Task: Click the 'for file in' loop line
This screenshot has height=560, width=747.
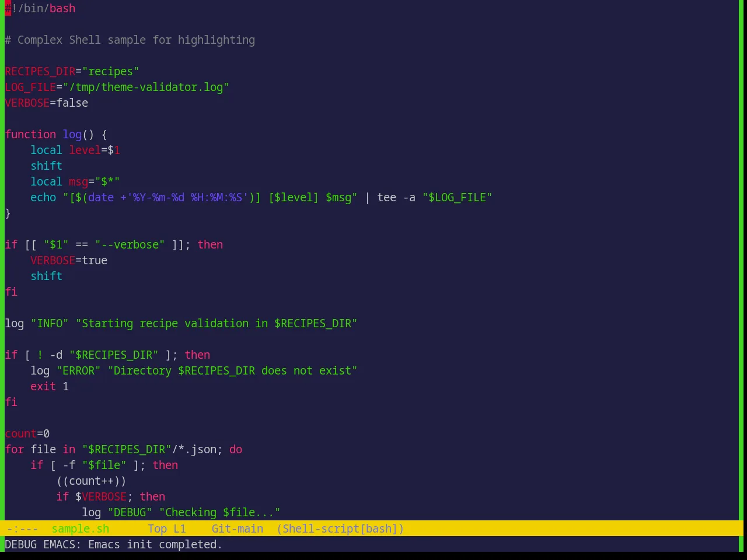Action: pos(124,449)
